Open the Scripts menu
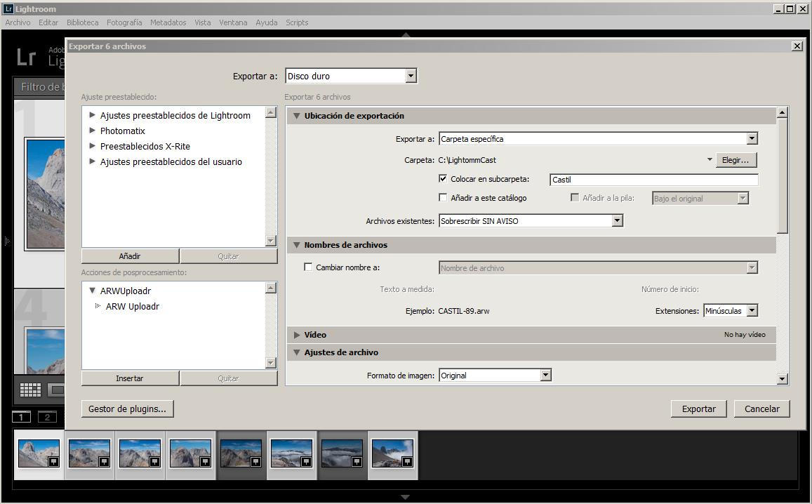 tap(297, 22)
